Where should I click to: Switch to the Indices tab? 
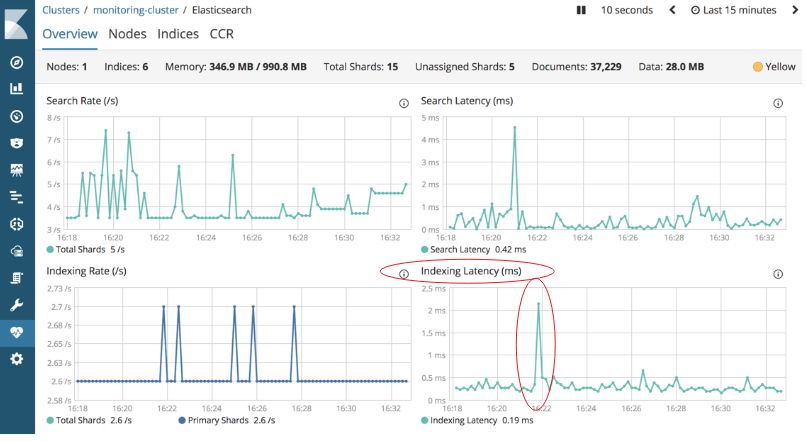tap(178, 34)
